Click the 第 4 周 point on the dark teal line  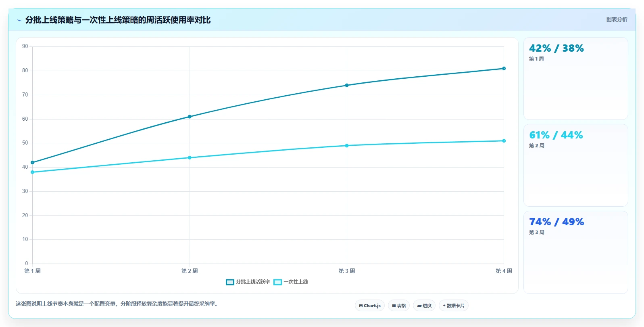click(x=504, y=69)
